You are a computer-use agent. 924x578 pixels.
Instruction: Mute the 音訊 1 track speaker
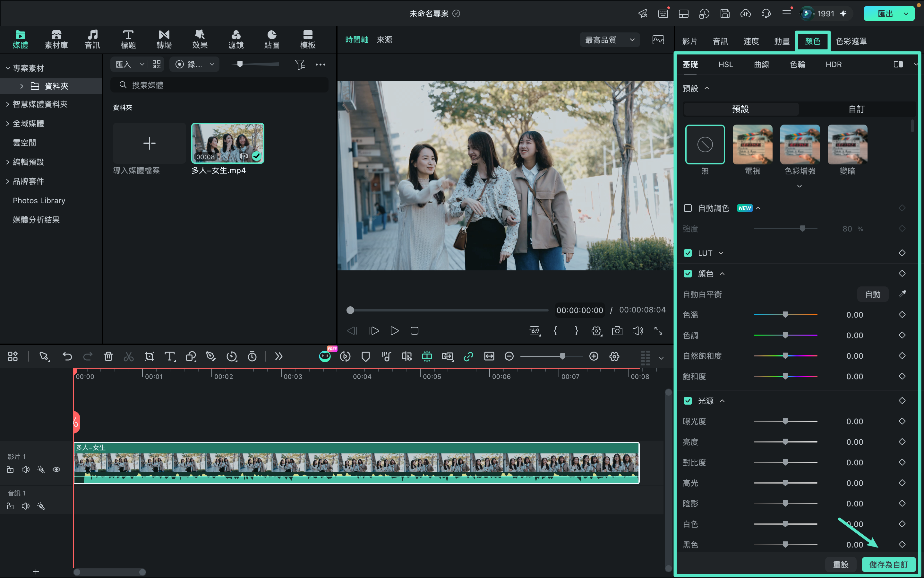(x=26, y=506)
